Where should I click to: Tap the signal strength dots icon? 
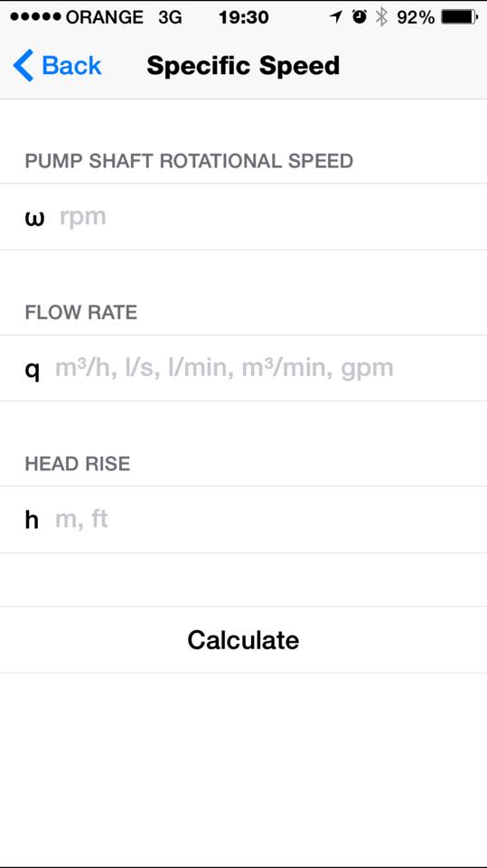(x=35, y=17)
